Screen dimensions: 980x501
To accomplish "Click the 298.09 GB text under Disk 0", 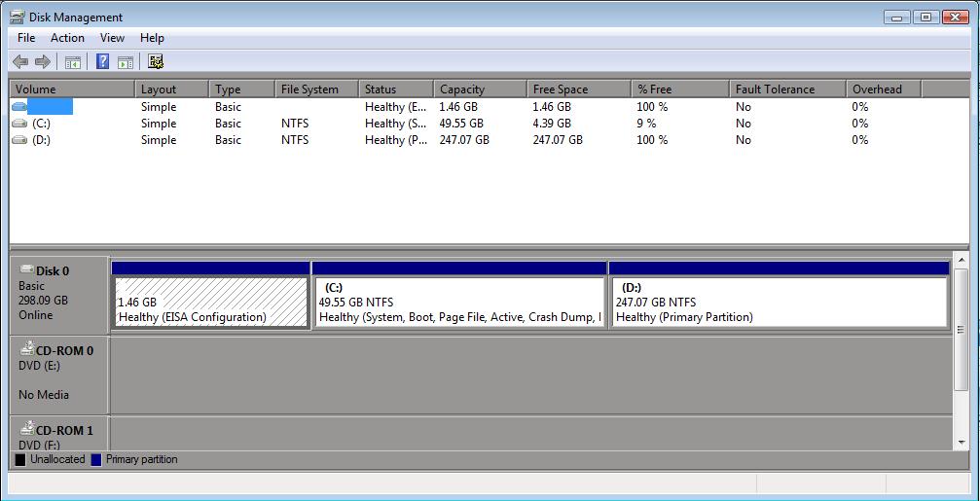I will pyautogui.click(x=43, y=301).
